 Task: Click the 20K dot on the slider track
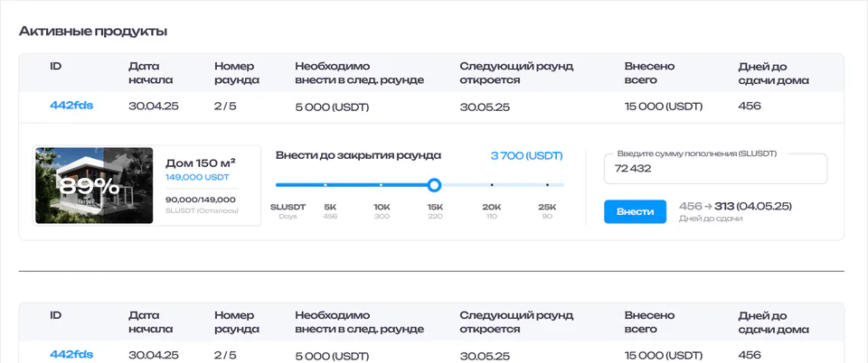point(492,184)
